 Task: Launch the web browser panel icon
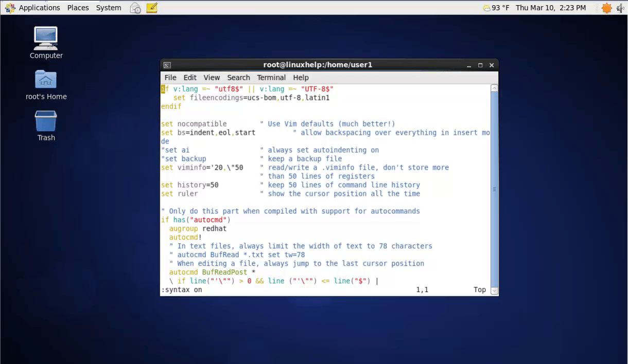(135, 8)
